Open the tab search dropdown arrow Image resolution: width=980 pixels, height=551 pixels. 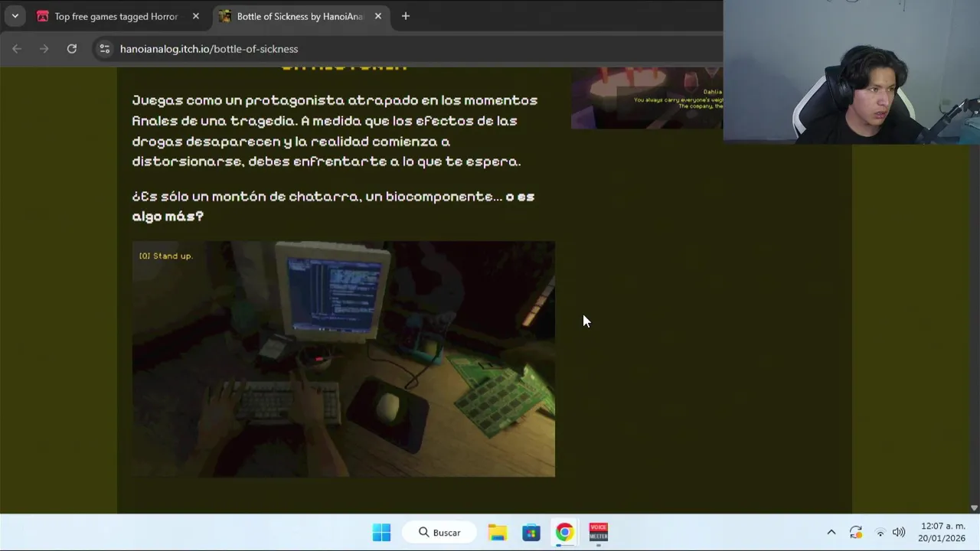pos(15,16)
